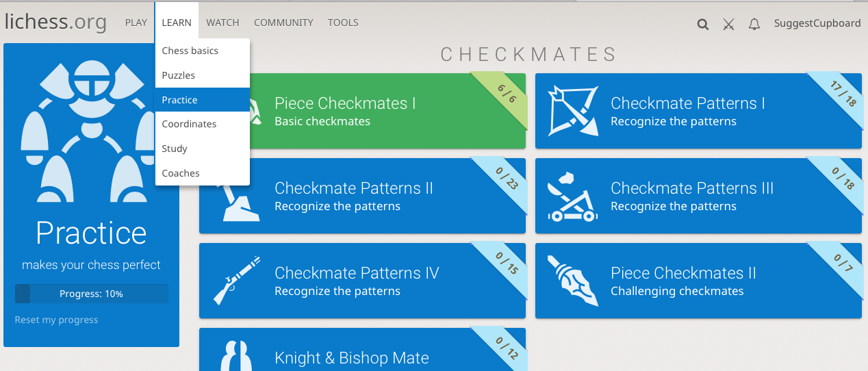Go to lichess.org home logo
The image size is (868, 371).
tap(55, 23)
